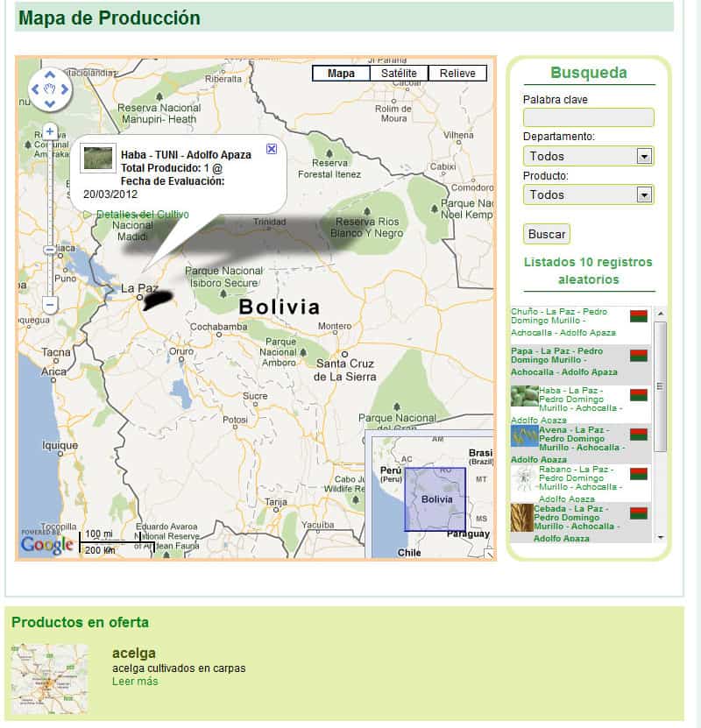Click the results list scroll up arrow
Image resolution: width=701 pixels, height=728 pixels.
pos(660,314)
